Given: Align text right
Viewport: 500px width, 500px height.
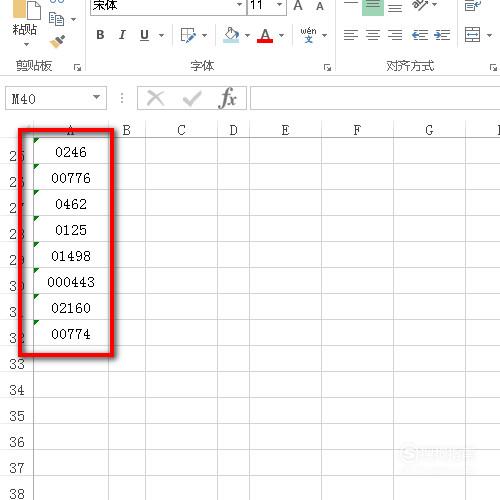Looking at the screenshot, I should [x=395, y=35].
